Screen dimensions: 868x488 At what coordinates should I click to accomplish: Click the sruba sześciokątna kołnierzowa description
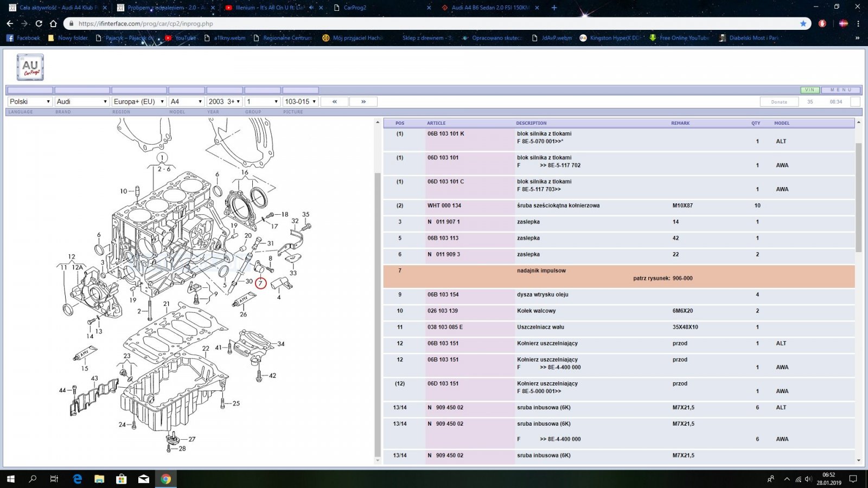pos(558,206)
